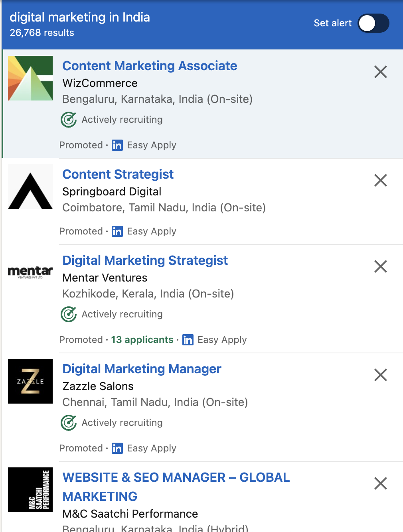
Task: Open the Digital Marketing Strategist job
Action: click(x=145, y=260)
